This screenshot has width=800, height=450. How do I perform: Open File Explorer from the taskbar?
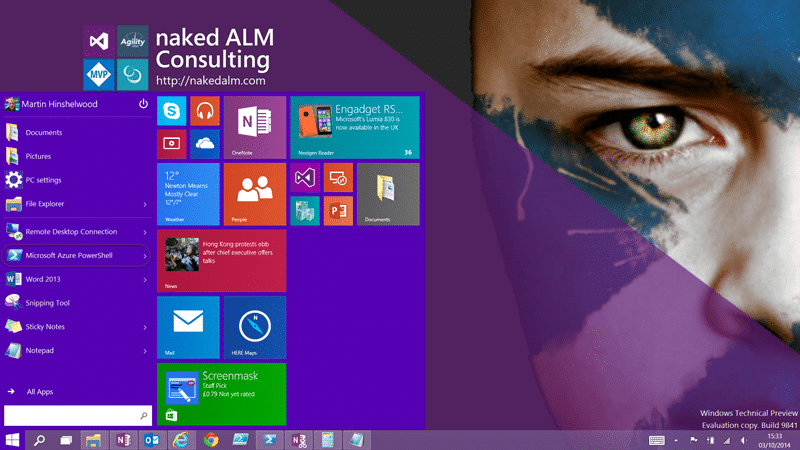coord(94,440)
